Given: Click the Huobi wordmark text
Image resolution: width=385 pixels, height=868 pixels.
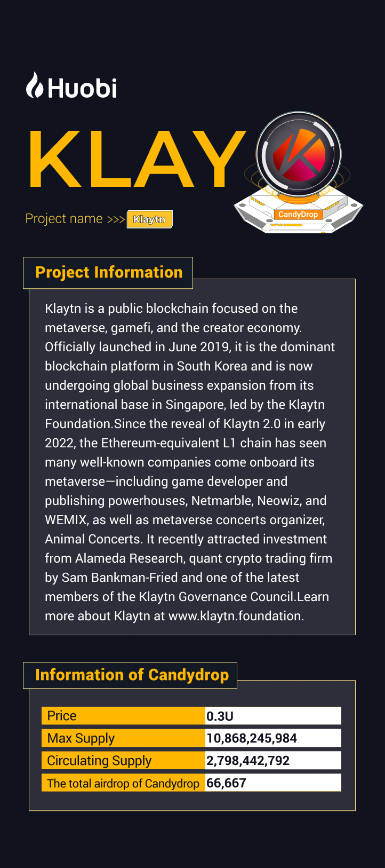Looking at the screenshot, I should 82,88.
